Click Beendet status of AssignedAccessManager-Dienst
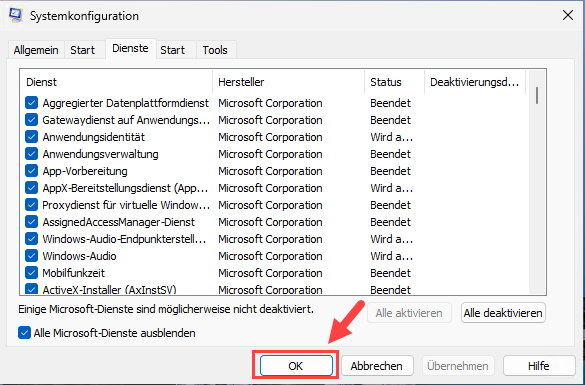This screenshot has height=385, width=585. coord(390,222)
